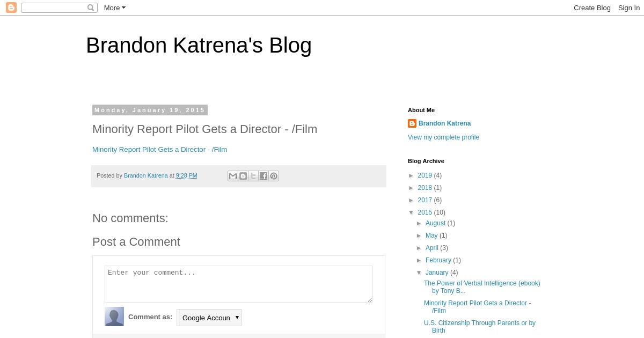This screenshot has width=644, height=338.
Task: Open the Comment as account dropdown
Action: point(209,318)
